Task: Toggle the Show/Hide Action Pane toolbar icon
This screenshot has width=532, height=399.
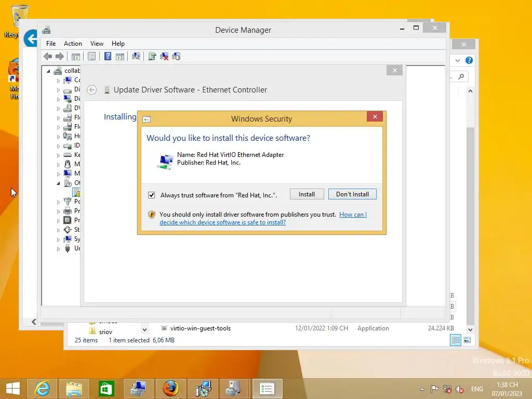Action: pos(120,56)
